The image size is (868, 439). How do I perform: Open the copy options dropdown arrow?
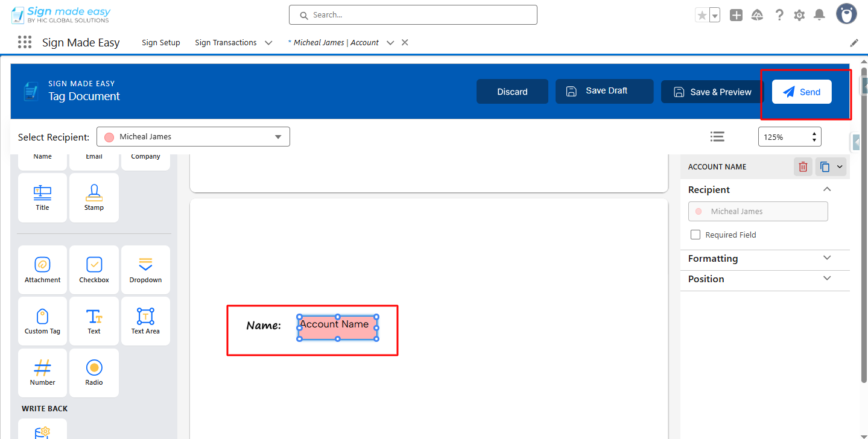pyautogui.click(x=840, y=167)
